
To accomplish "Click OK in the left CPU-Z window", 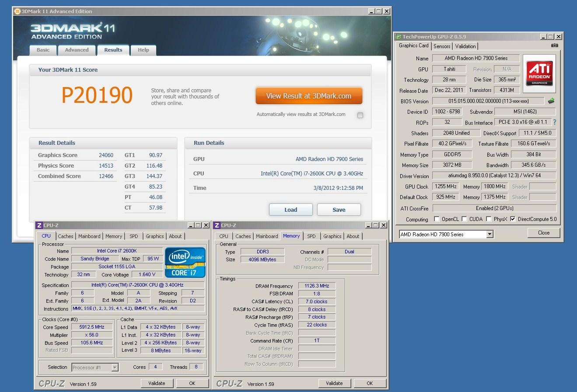I will pos(192,383).
